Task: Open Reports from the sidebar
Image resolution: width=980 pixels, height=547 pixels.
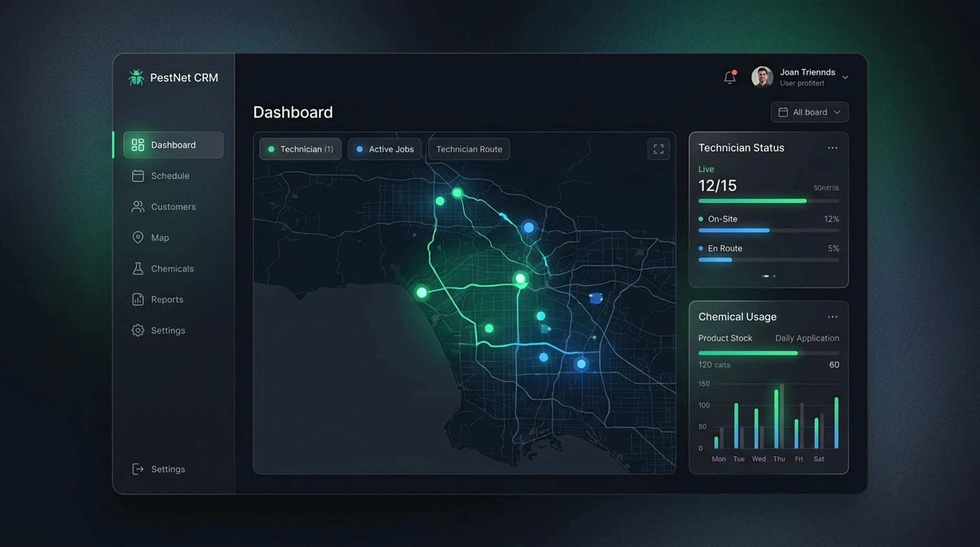Action: 167,299
